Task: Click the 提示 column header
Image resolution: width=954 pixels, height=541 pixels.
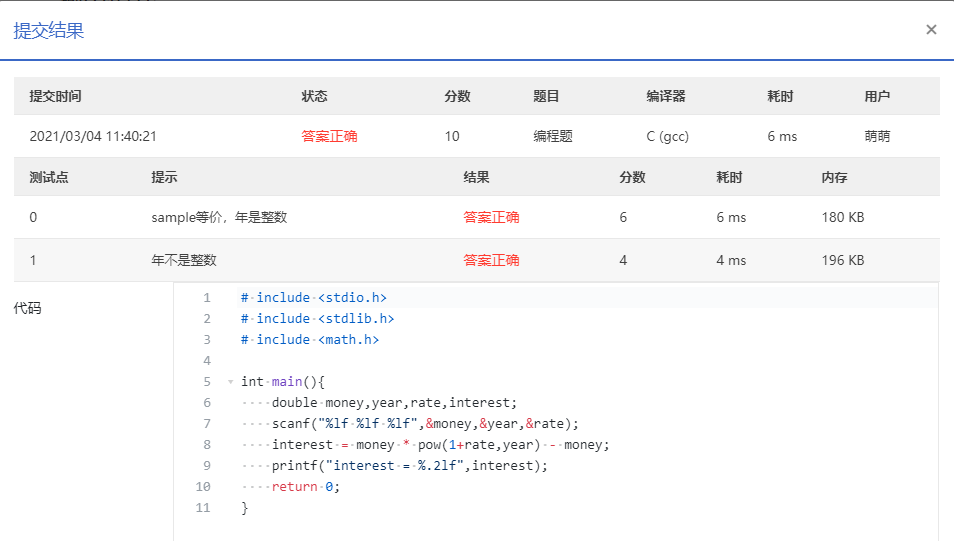Action: point(164,177)
